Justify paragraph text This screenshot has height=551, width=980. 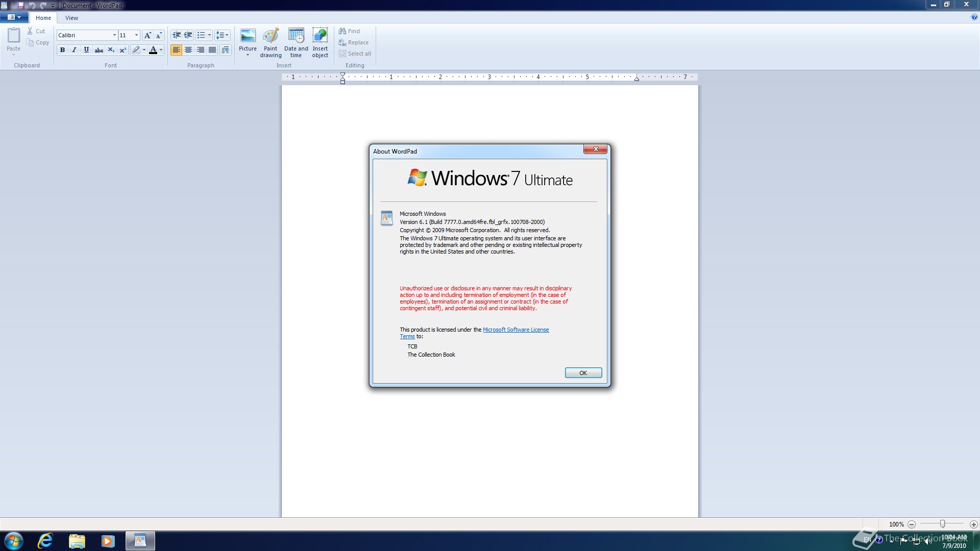pos(212,50)
